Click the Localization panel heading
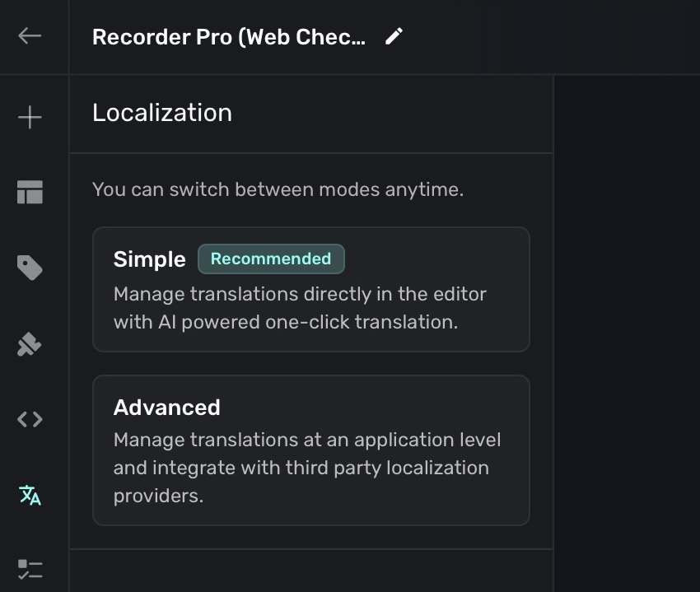This screenshot has height=592, width=700. tap(161, 113)
